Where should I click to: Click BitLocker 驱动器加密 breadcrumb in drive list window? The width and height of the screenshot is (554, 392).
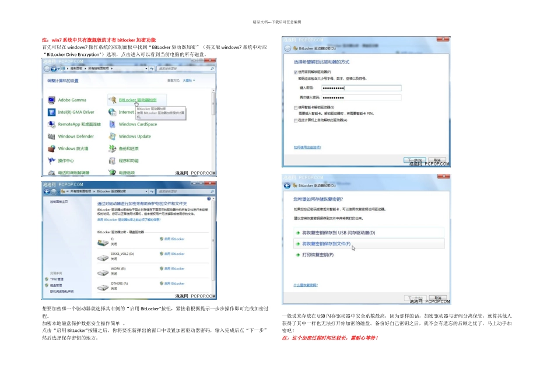111,191
